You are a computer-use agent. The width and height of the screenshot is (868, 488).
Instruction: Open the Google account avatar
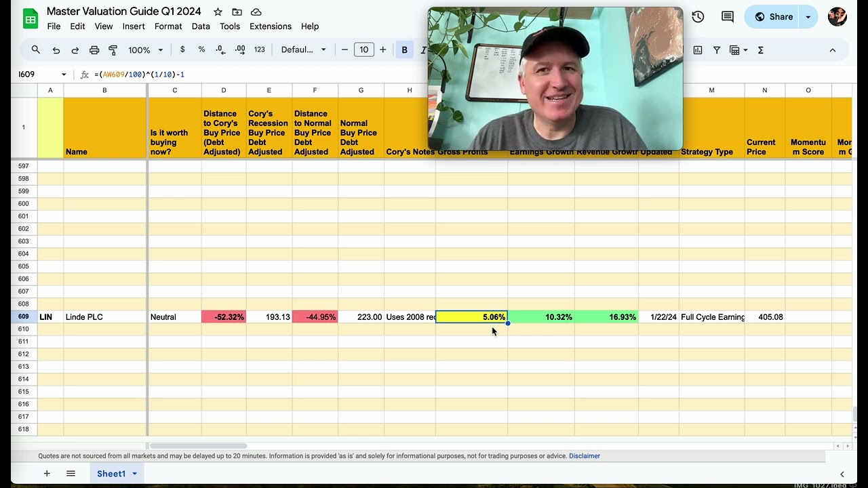837,17
